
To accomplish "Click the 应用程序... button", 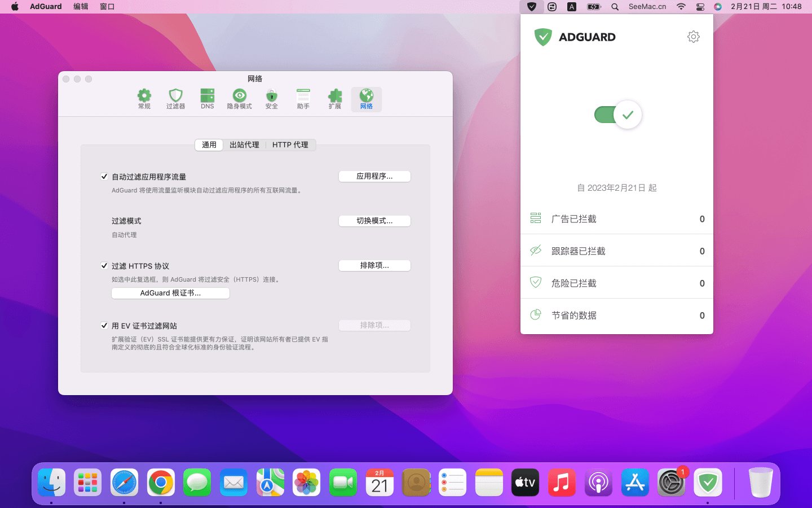I will tap(374, 177).
